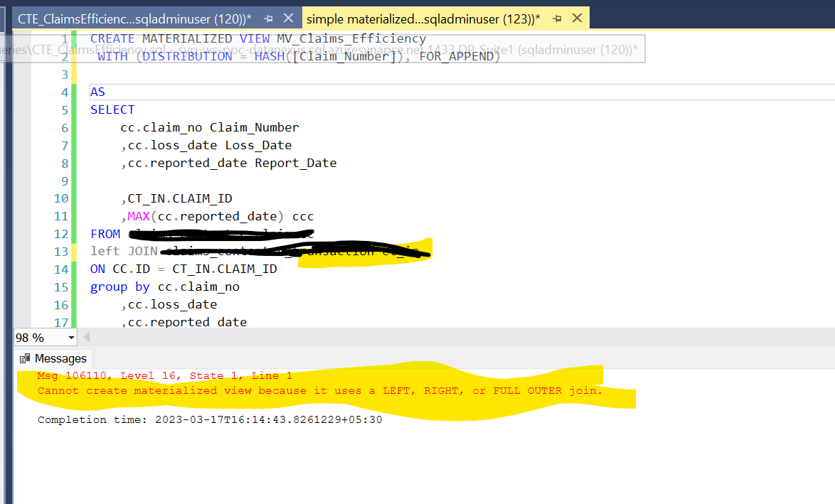Image resolution: width=835 pixels, height=504 pixels.
Task: Pin the simple materialized query tab
Action: 558,17
